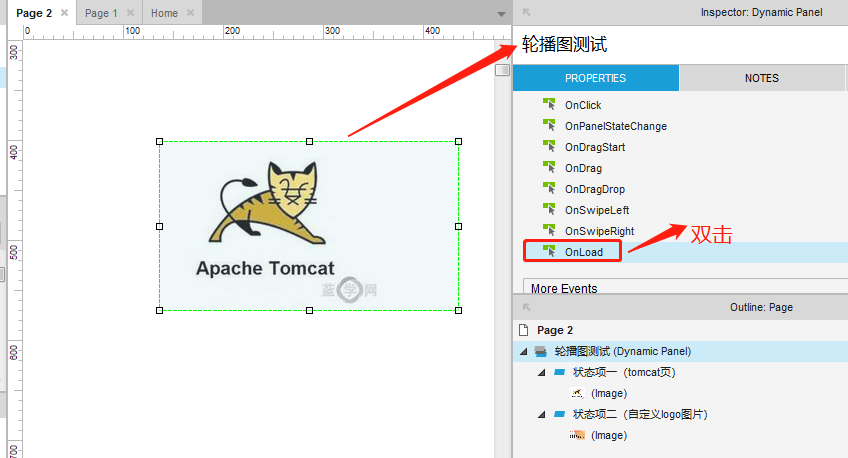Click the Page 2 document icon
The height and width of the screenshot is (458, 848).
click(x=524, y=330)
